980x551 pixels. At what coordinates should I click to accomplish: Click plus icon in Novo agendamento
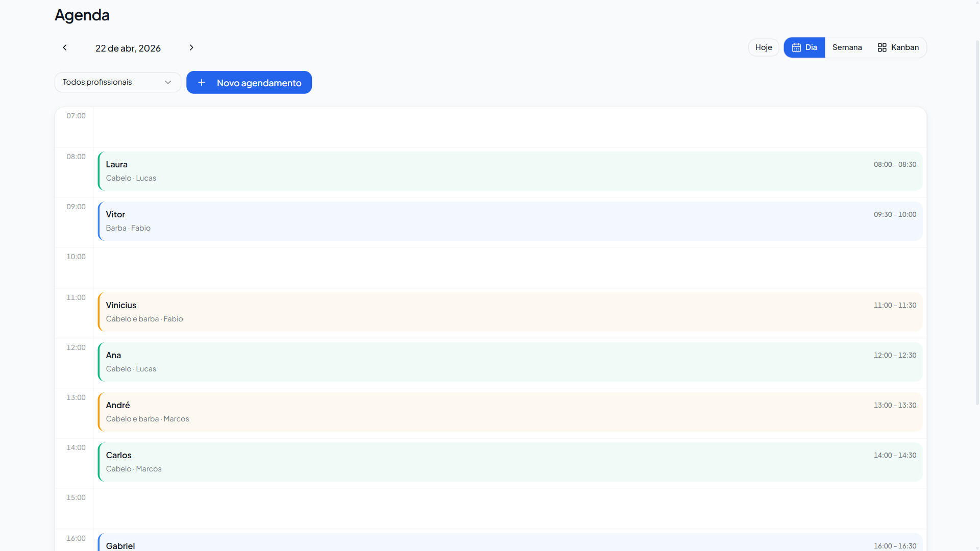coord(202,83)
